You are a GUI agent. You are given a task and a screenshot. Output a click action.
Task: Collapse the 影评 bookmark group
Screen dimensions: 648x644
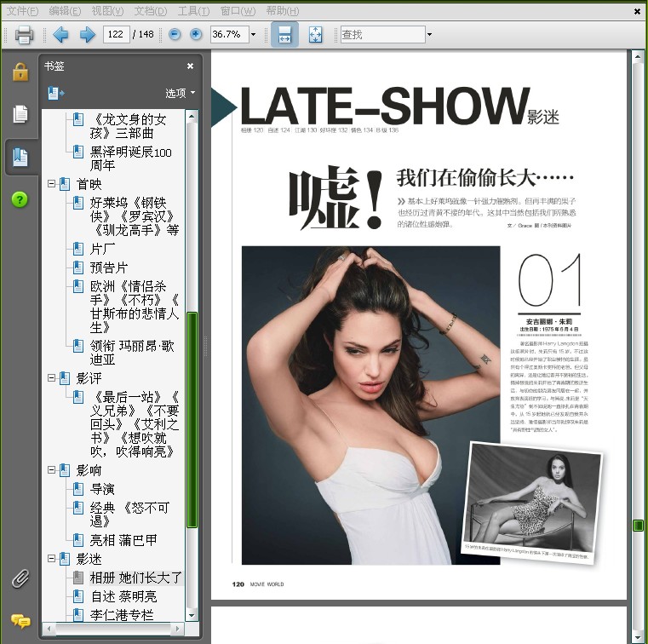coord(52,378)
